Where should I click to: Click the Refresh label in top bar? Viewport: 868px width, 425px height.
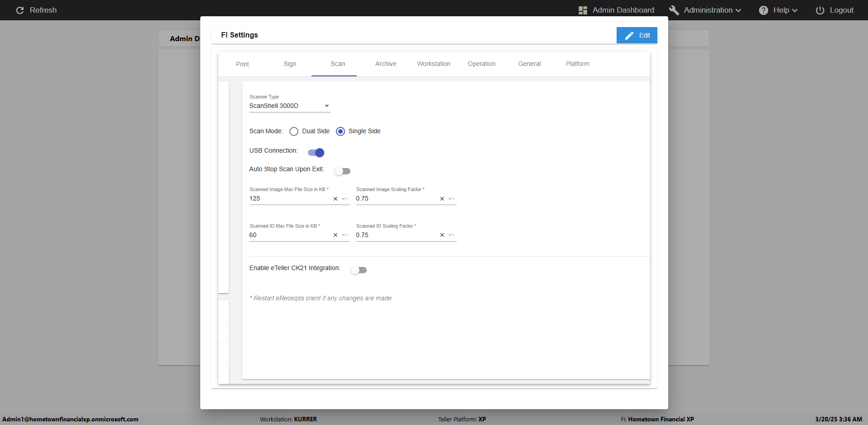point(43,10)
